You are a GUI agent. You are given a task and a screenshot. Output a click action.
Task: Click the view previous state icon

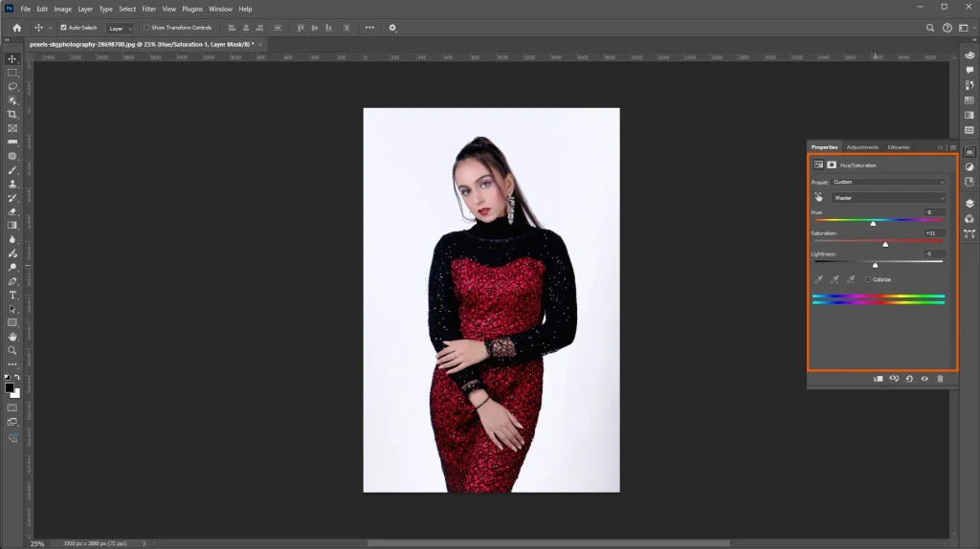click(x=895, y=379)
